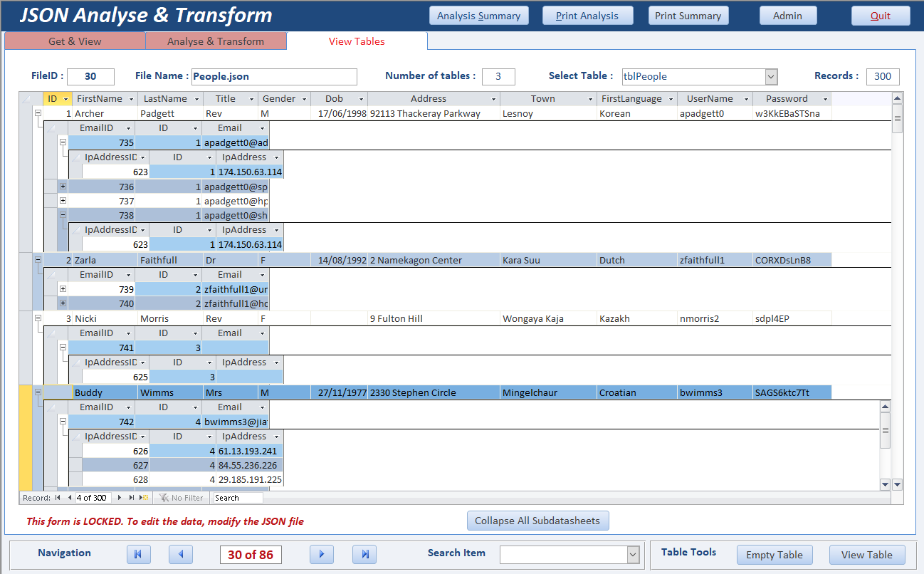
Task: Click Collapse All Subdatasheets button
Action: 537,521
